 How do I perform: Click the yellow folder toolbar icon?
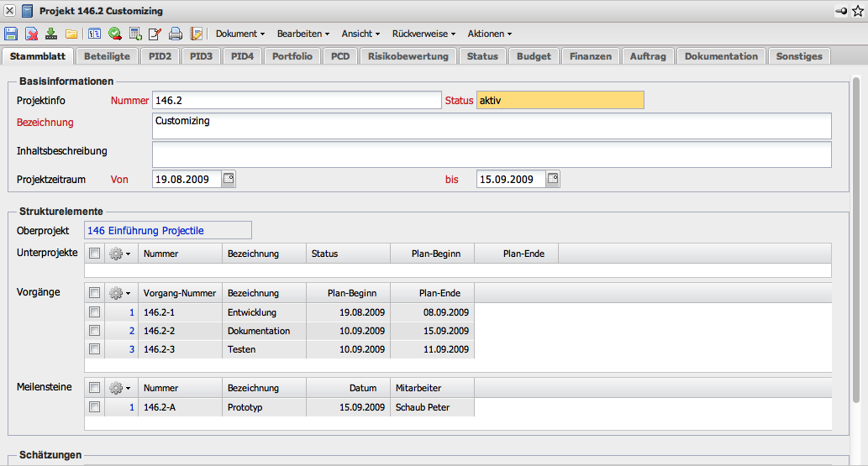click(x=71, y=34)
